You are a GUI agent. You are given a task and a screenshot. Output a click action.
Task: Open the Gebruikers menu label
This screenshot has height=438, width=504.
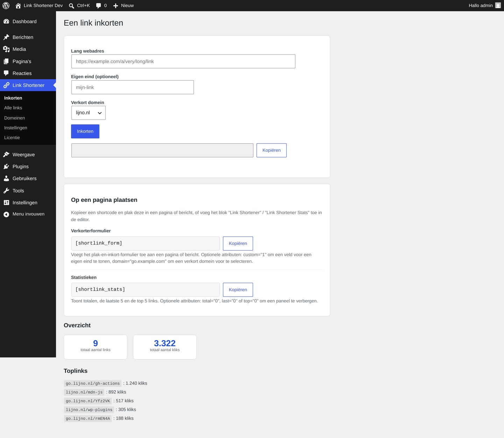[24, 178]
